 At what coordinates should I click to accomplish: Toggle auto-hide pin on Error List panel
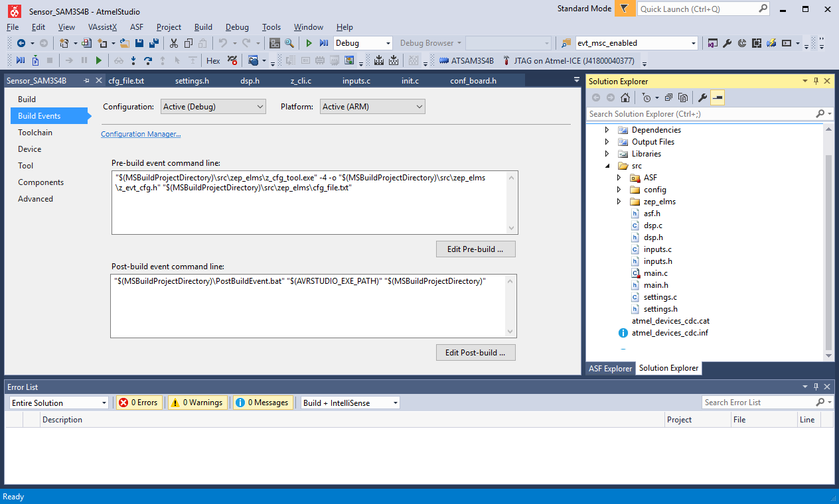coord(816,387)
